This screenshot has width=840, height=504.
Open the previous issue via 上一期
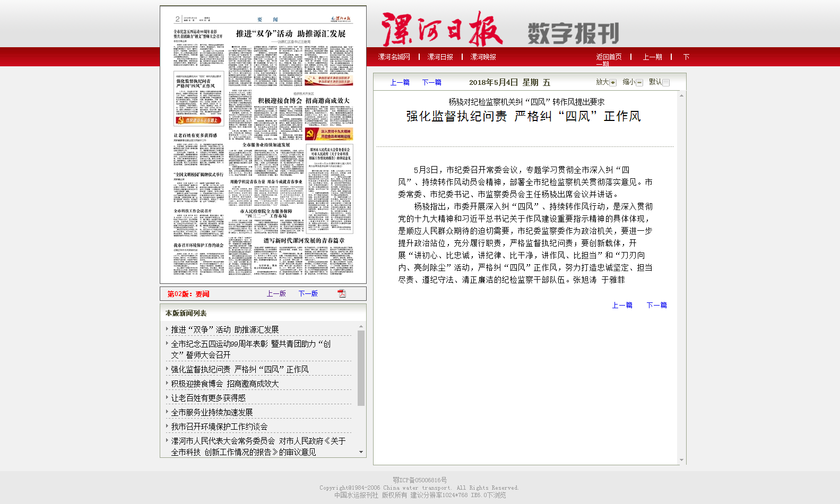tap(652, 57)
